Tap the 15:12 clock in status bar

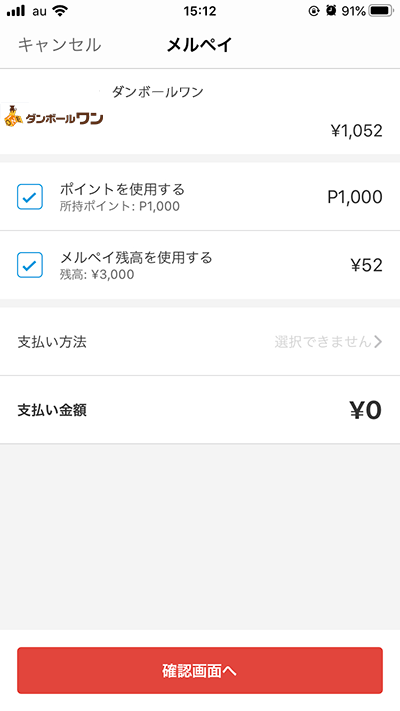pyautogui.click(x=200, y=11)
